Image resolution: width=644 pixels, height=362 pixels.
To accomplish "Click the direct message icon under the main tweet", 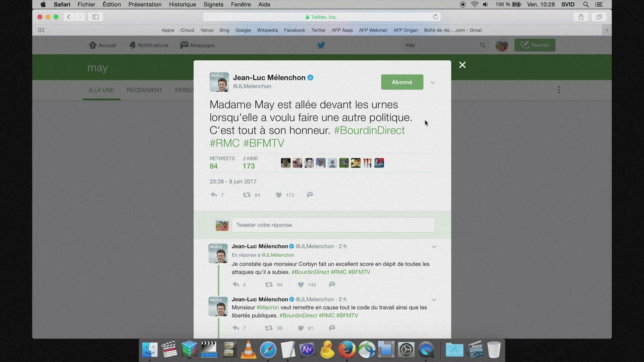I will [310, 195].
